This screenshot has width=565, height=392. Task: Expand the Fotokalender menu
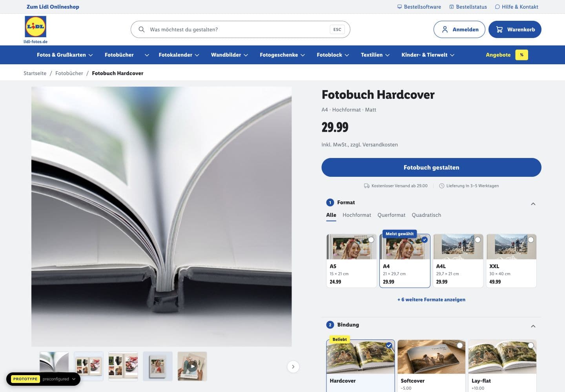[x=179, y=55]
